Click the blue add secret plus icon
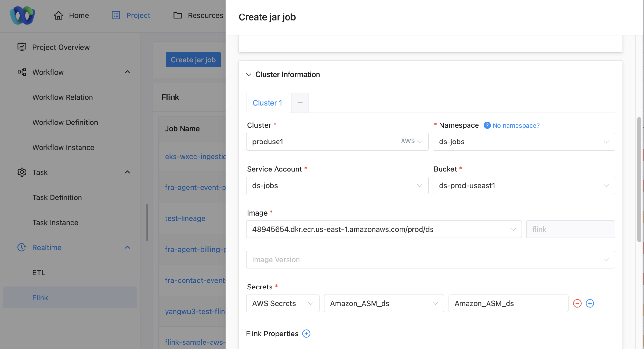This screenshot has height=349, width=644. 590,303
